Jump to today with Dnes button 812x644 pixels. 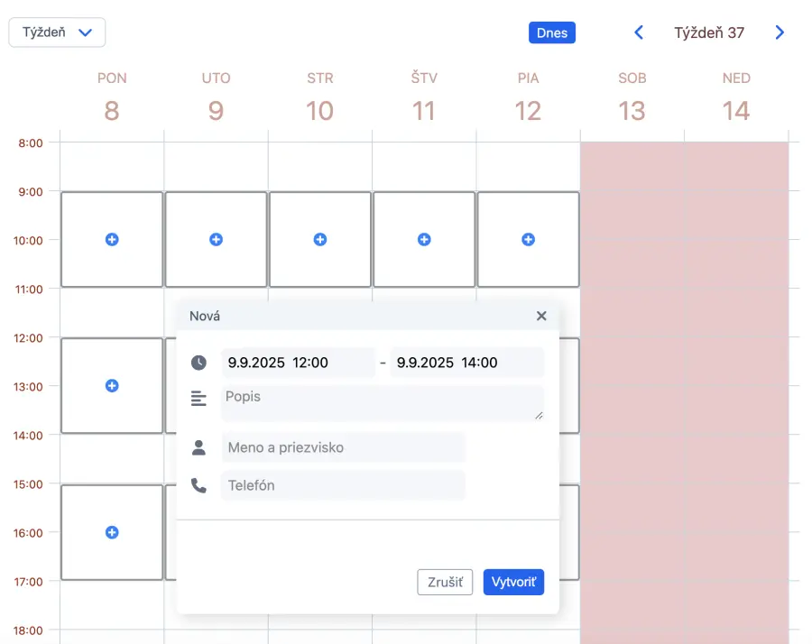[x=551, y=32]
